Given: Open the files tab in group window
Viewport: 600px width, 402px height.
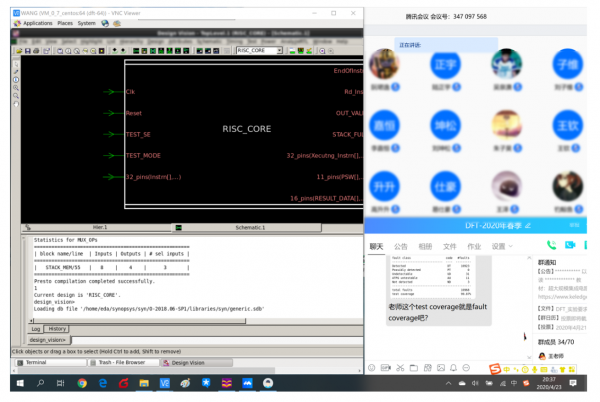Looking at the screenshot, I should tap(450, 246).
